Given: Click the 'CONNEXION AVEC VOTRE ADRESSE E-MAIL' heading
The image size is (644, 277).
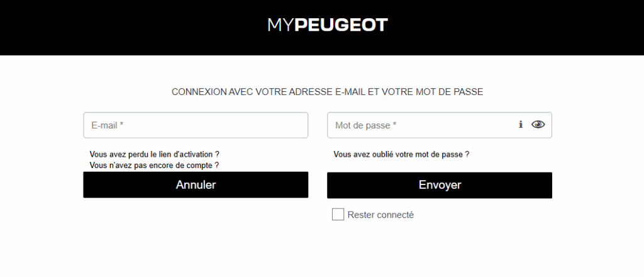Looking at the screenshot, I should coord(327,92).
